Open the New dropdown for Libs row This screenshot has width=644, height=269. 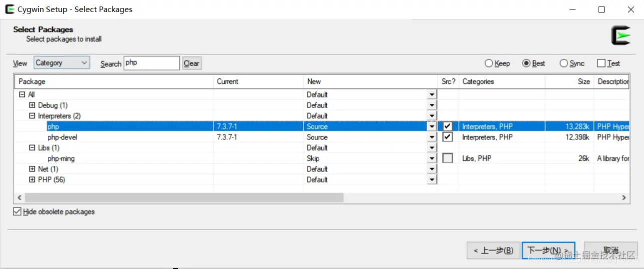[x=432, y=148]
